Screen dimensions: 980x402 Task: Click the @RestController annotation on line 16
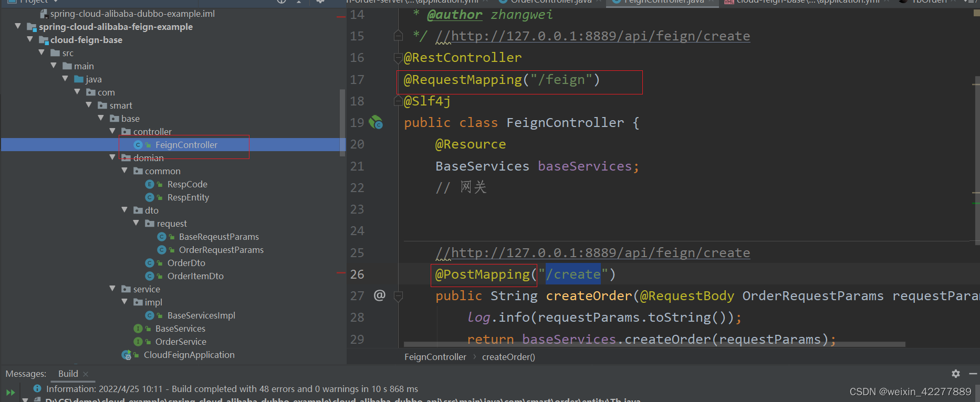[463, 58]
